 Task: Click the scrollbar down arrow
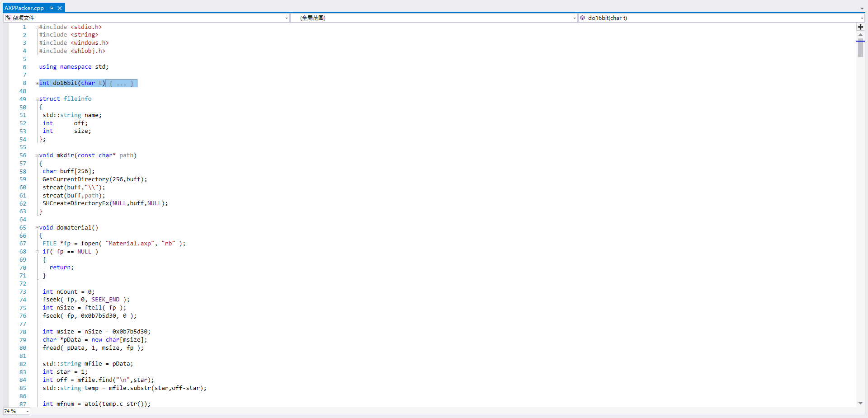point(860,403)
